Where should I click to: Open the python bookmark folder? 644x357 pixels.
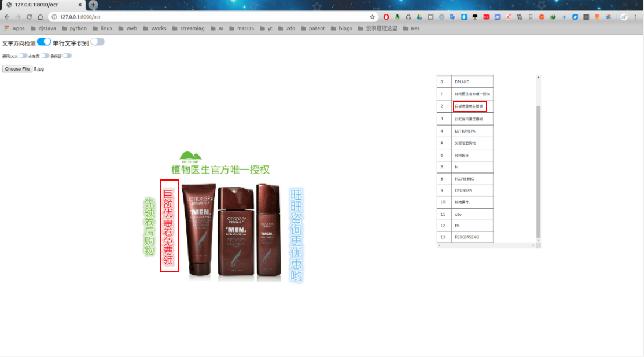pos(74,28)
